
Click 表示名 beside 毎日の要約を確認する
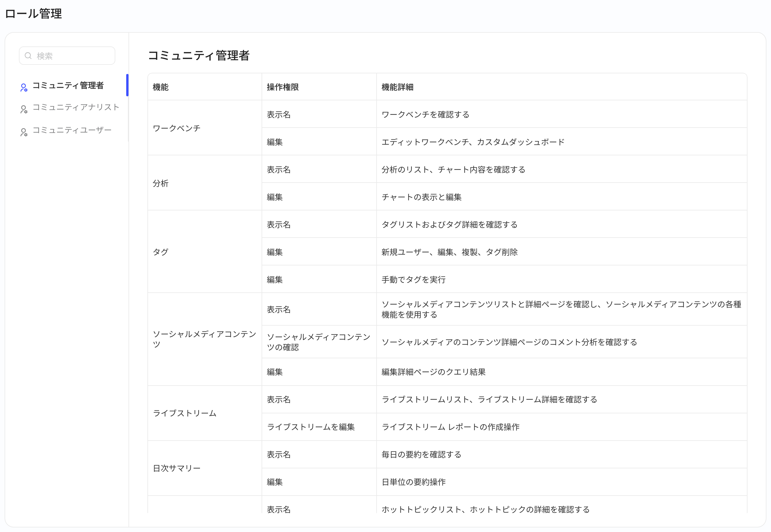(x=279, y=454)
